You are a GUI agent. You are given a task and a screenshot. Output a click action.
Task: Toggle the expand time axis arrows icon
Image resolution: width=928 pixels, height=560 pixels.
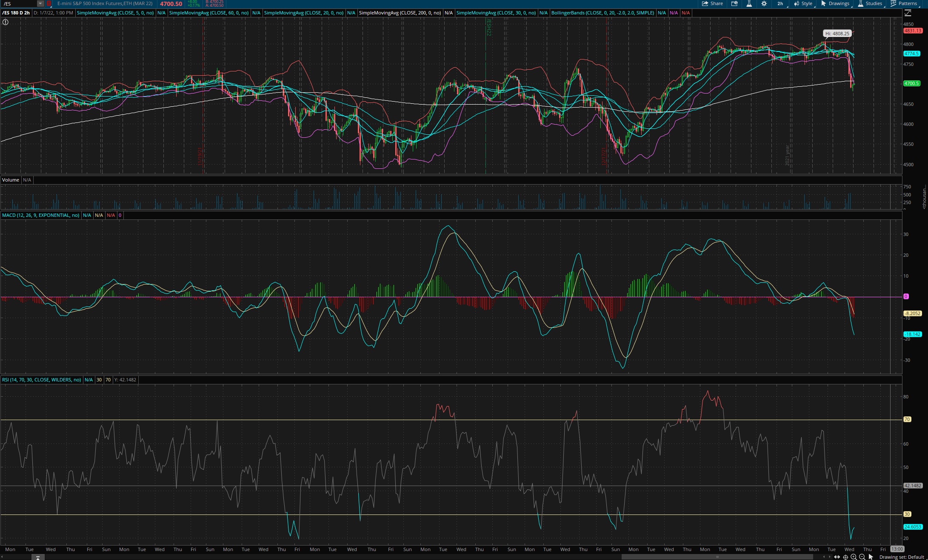click(x=837, y=557)
